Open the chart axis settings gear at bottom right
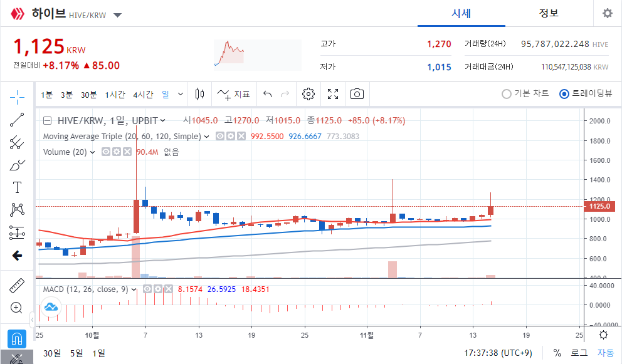622x364 pixels. point(603,335)
